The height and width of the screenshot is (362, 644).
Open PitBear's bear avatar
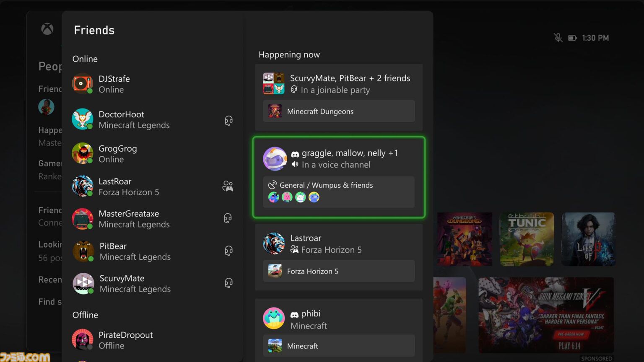[x=83, y=251]
